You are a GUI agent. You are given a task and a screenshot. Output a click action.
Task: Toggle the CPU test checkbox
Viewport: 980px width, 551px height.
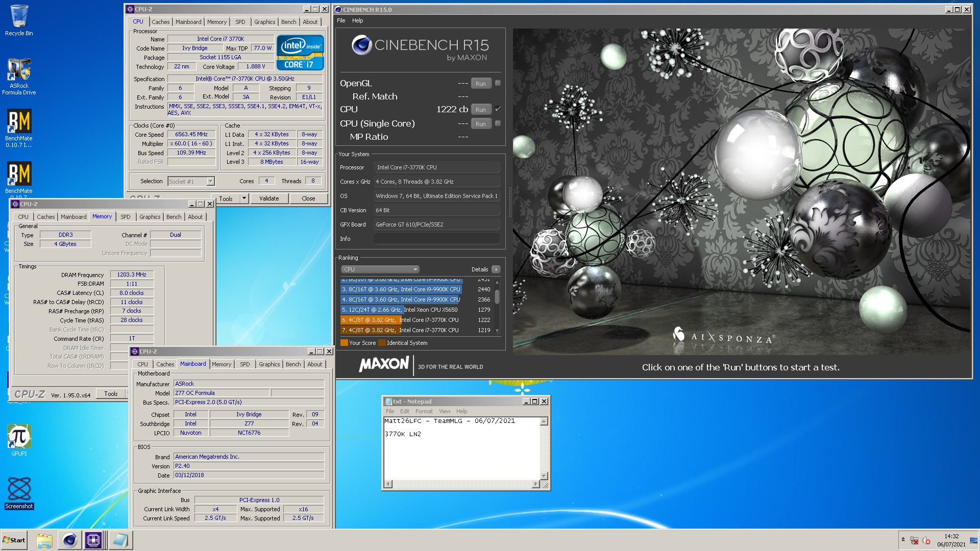click(x=498, y=109)
